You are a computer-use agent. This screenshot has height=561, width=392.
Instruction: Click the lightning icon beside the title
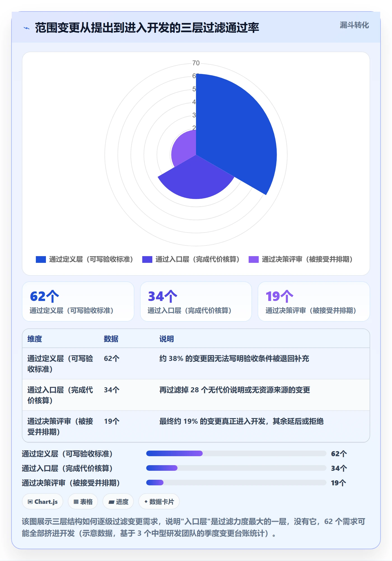point(27,28)
